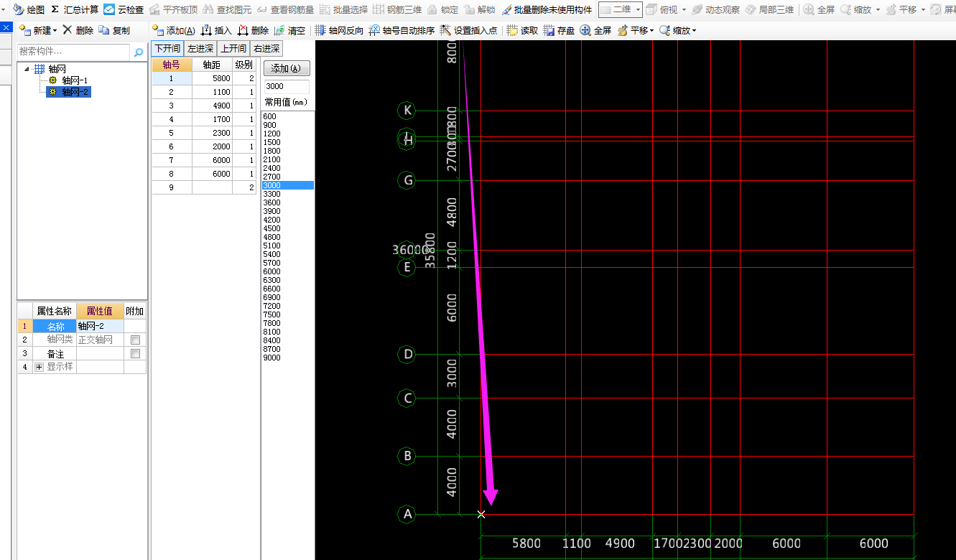Click 动态观察 orbit view tool
The width and height of the screenshot is (956, 560).
pyautogui.click(x=715, y=10)
